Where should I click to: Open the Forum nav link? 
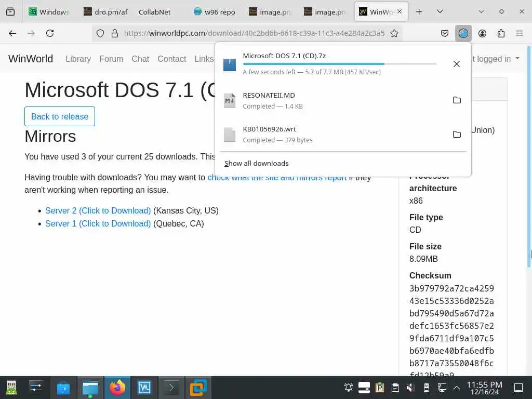click(111, 59)
